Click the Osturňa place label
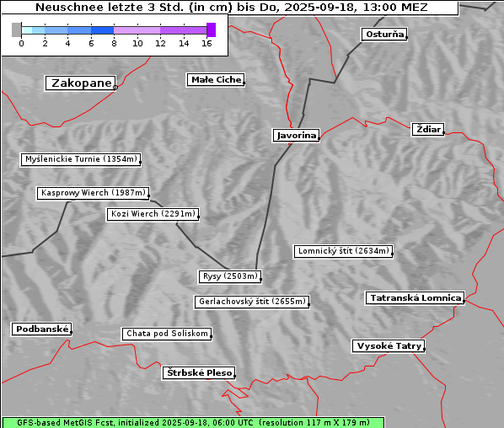Viewport: 504px width, 428px height. click(384, 35)
